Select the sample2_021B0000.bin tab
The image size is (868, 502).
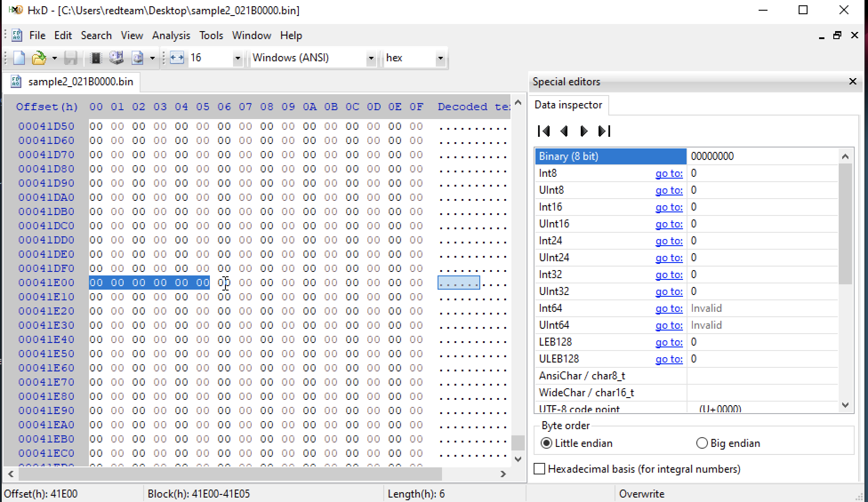(x=72, y=82)
